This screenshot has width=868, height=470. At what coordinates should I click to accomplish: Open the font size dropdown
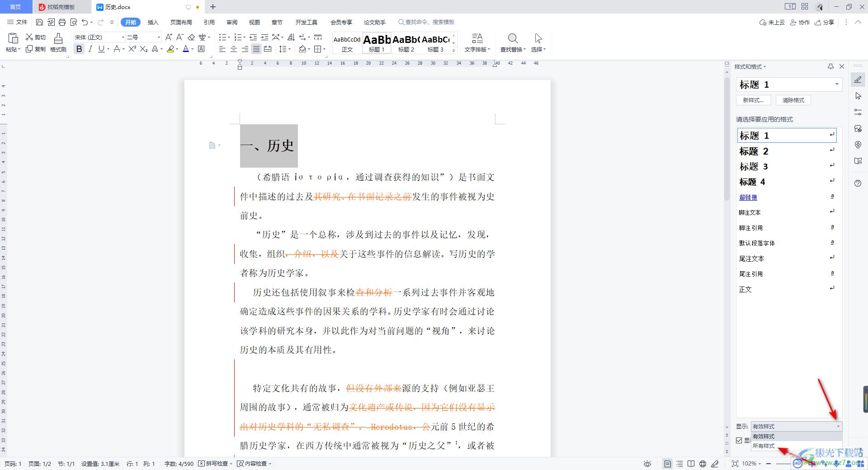point(159,37)
